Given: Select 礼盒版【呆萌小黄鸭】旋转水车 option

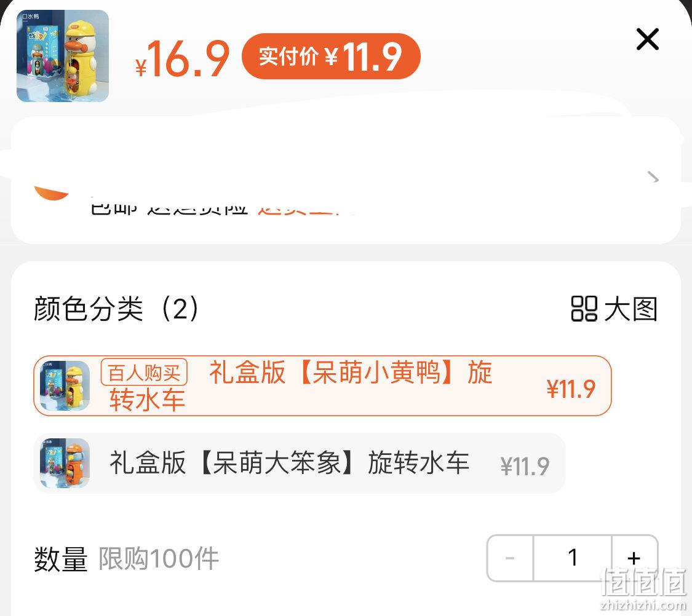Looking at the screenshot, I should pos(322,386).
